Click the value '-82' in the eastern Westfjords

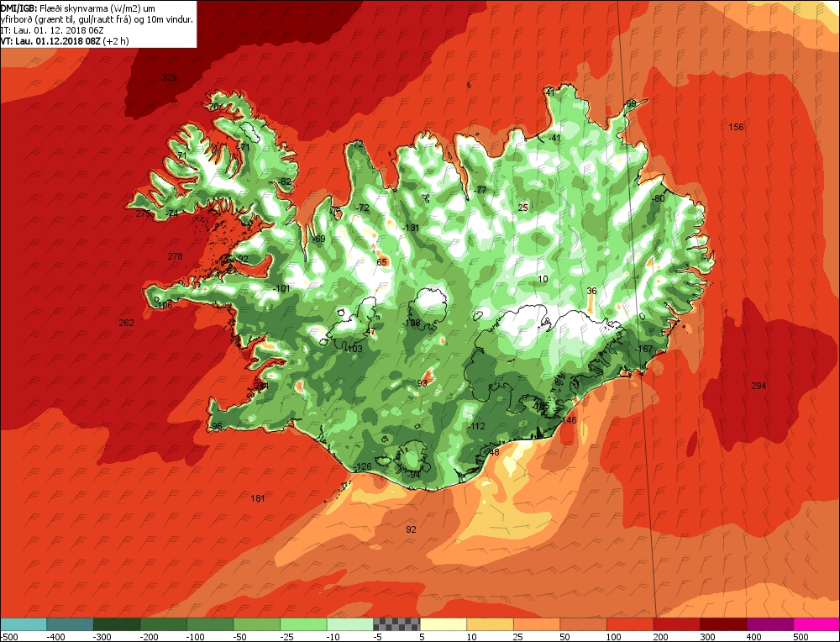[285, 182]
